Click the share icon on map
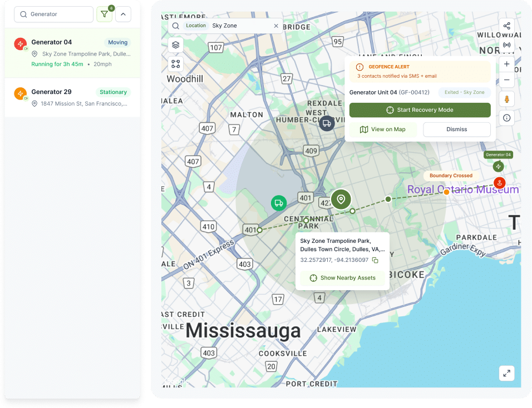The width and height of the screenshot is (532, 408). pos(506,26)
